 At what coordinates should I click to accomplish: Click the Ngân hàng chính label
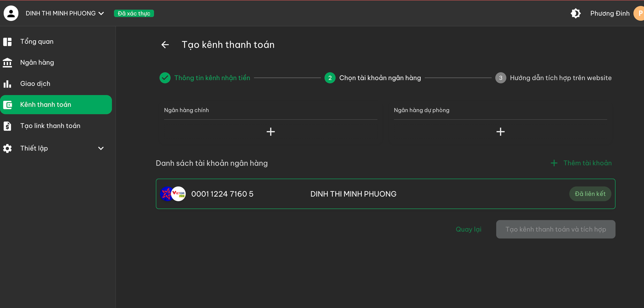(186, 110)
